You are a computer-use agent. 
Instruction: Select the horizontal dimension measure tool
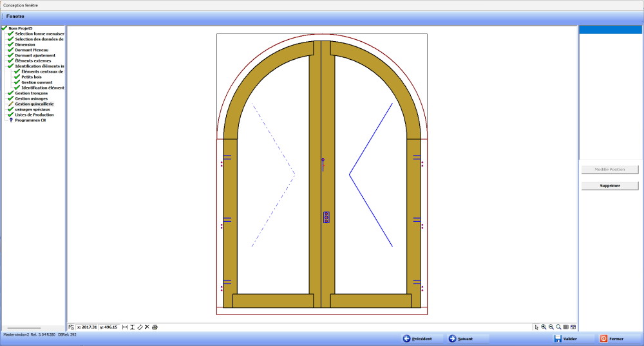pos(125,327)
